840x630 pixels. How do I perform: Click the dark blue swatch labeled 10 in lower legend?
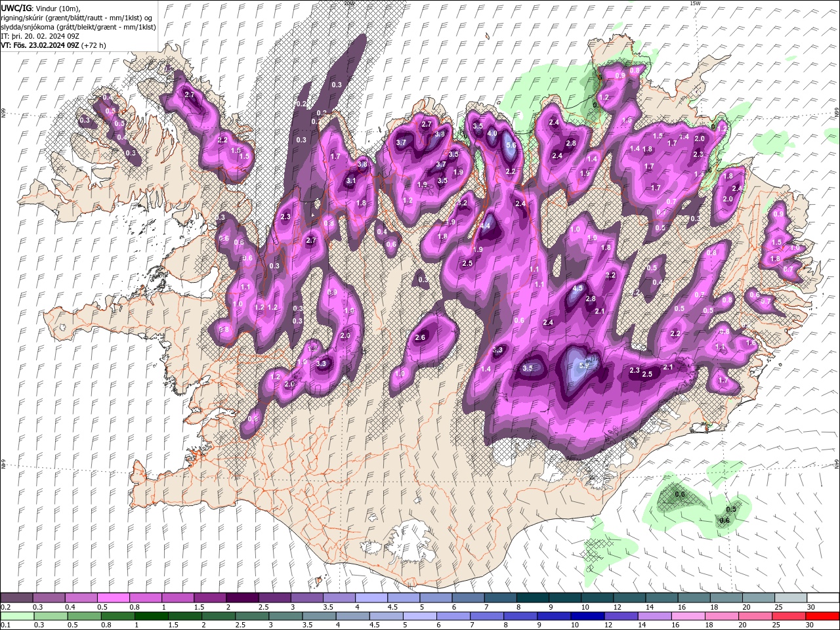[x=586, y=616]
